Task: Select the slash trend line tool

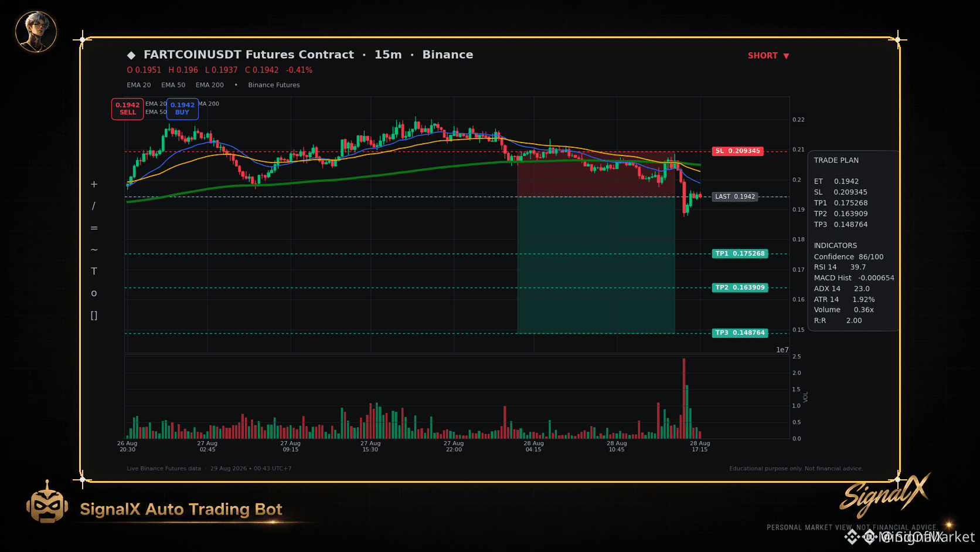Action: coord(94,206)
